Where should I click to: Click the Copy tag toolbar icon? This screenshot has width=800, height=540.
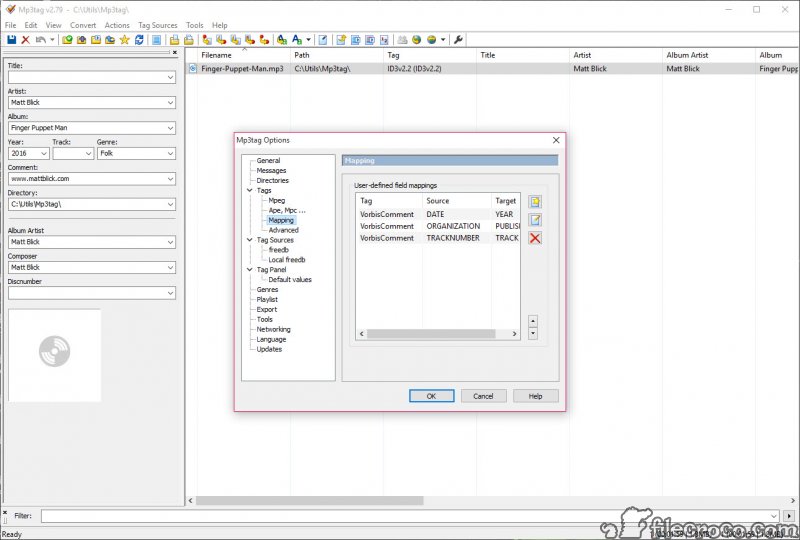(174, 40)
